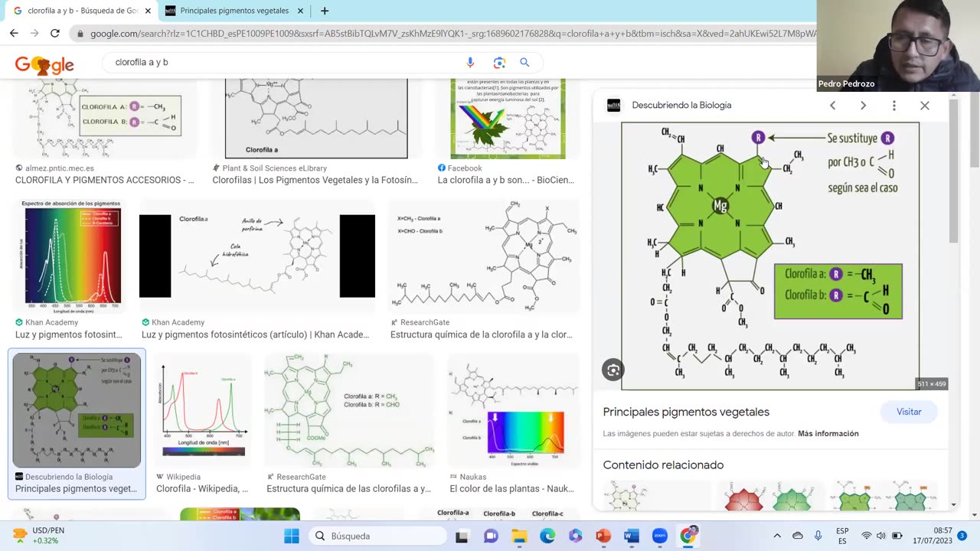
Task: Click first related content thumbnail
Action: (656, 496)
